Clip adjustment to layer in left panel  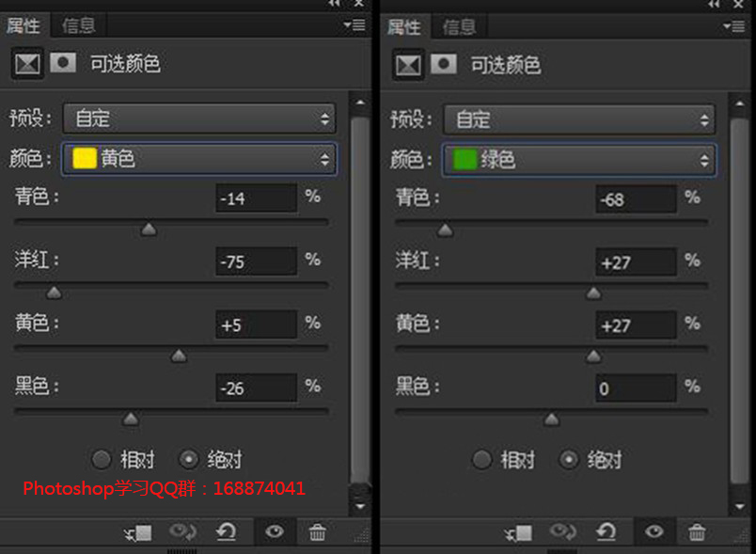coord(138,532)
